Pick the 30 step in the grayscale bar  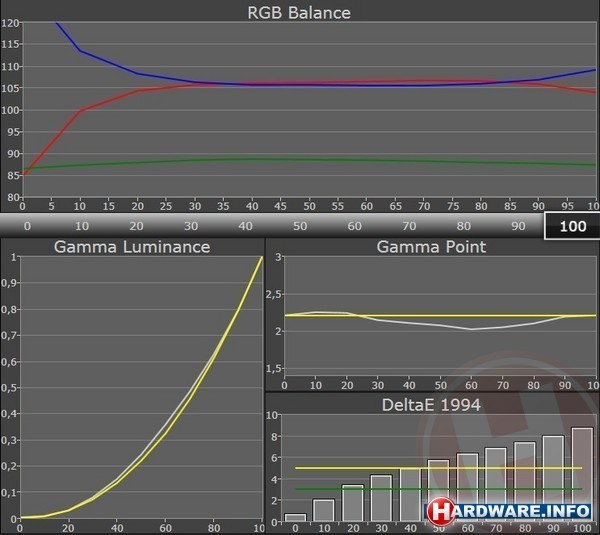click(x=191, y=226)
